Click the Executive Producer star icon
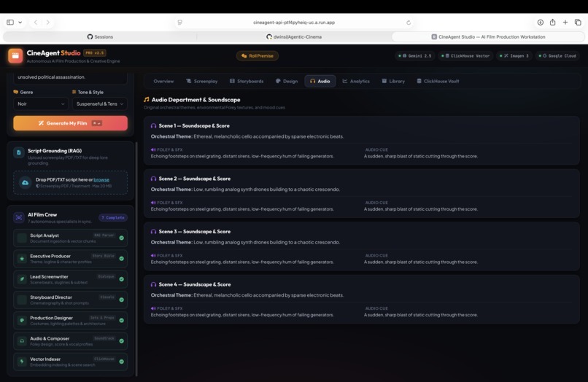Image resolution: width=588 pixels, height=382 pixels. point(22,259)
